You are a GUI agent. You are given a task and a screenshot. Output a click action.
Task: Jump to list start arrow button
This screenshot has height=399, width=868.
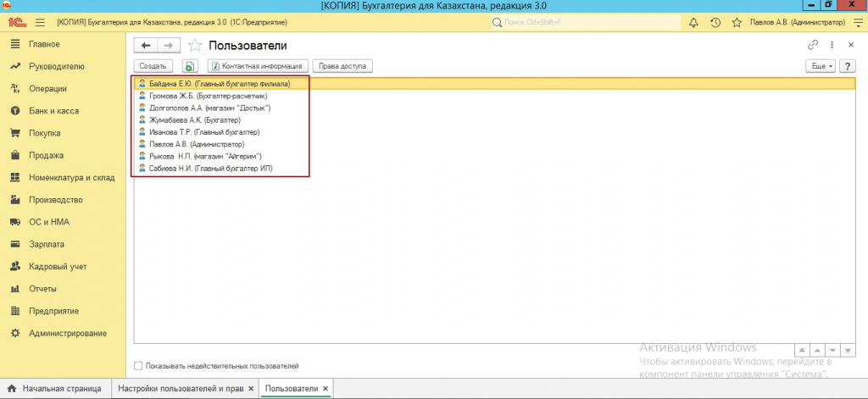pyautogui.click(x=802, y=351)
